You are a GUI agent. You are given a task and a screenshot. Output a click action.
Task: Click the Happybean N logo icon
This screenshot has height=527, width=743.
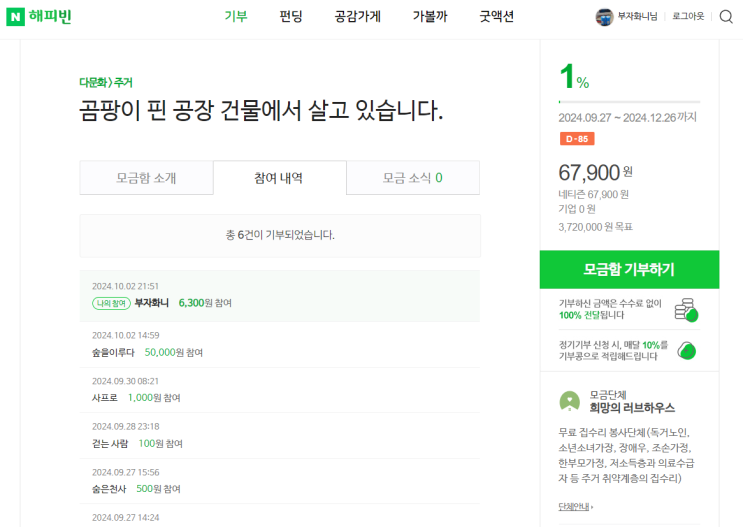15,16
